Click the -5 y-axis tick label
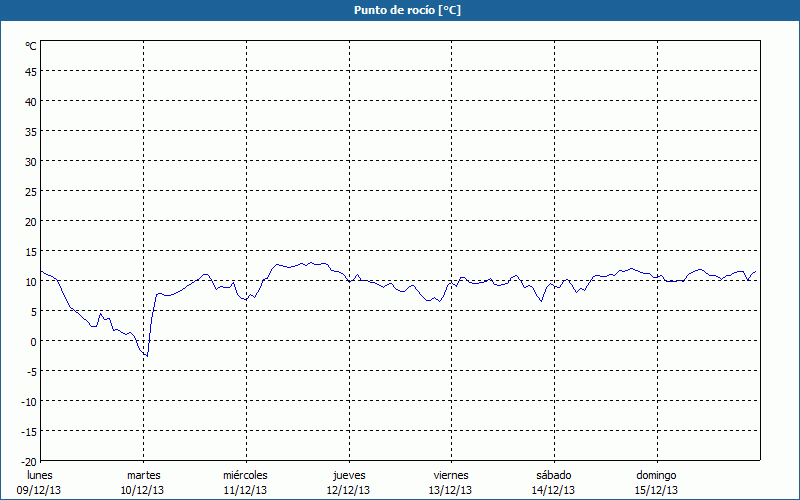 pos(30,371)
